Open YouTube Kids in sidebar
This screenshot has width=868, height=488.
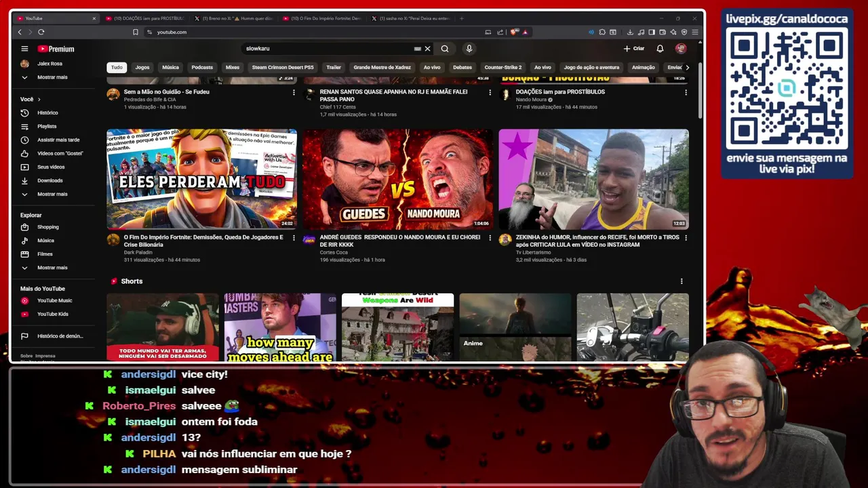tap(53, 314)
